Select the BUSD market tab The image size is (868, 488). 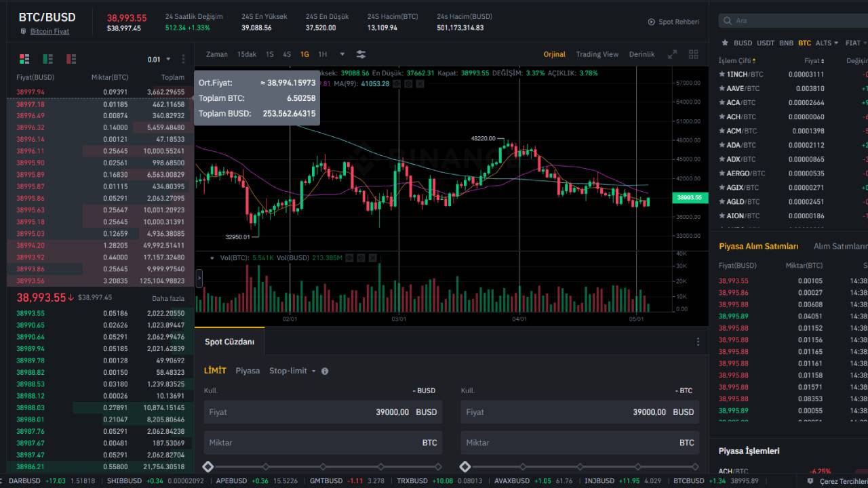point(743,43)
